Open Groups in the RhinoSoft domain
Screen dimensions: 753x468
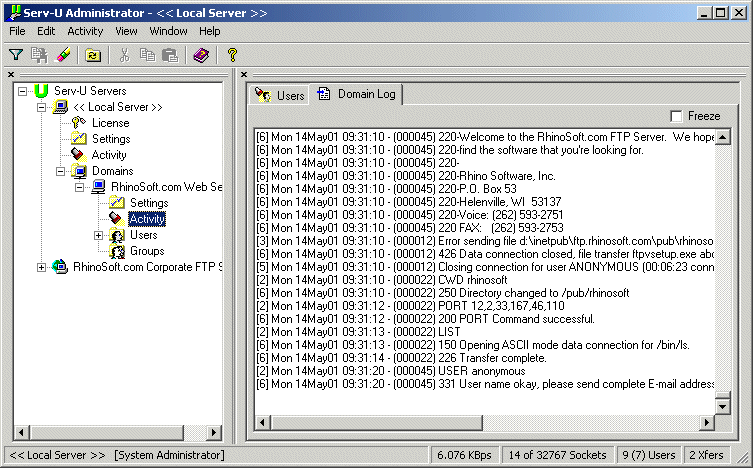coord(146,251)
